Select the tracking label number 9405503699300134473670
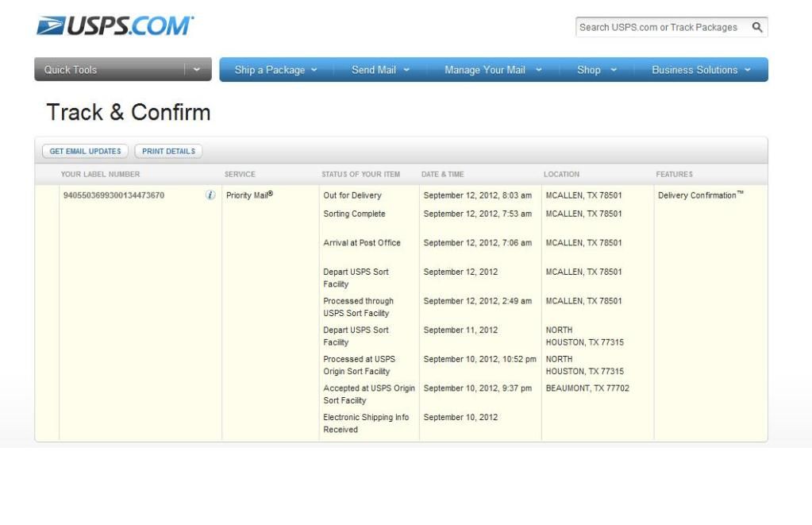The image size is (812, 525). [x=114, y=195]
